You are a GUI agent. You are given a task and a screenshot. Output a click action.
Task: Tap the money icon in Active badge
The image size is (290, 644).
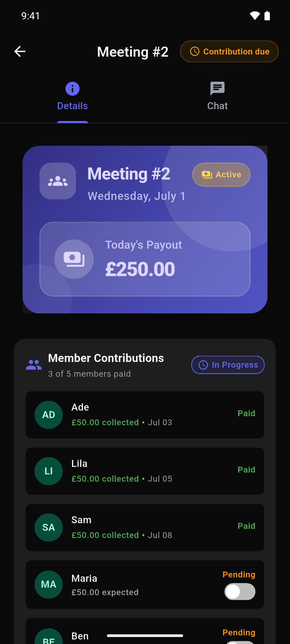point(207,175)
